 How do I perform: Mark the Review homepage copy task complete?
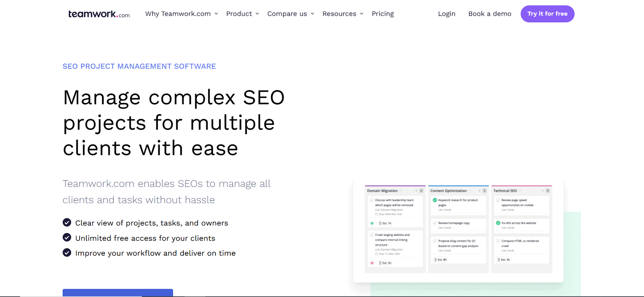[x=435, y=223]
